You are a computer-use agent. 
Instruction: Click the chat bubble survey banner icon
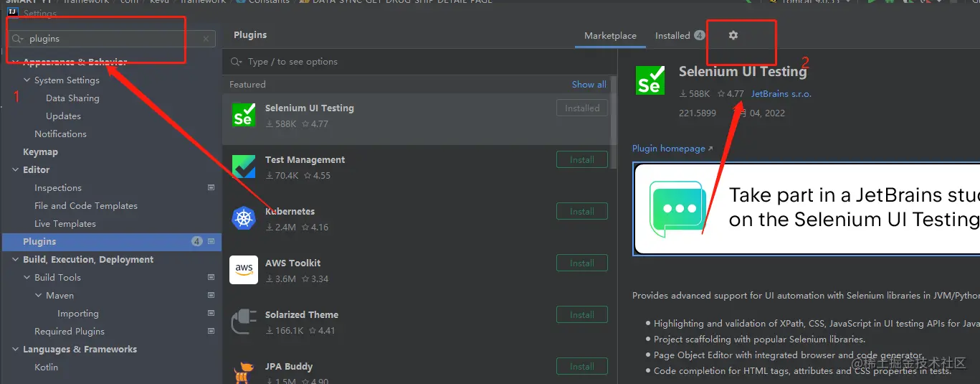coord(677,209)
